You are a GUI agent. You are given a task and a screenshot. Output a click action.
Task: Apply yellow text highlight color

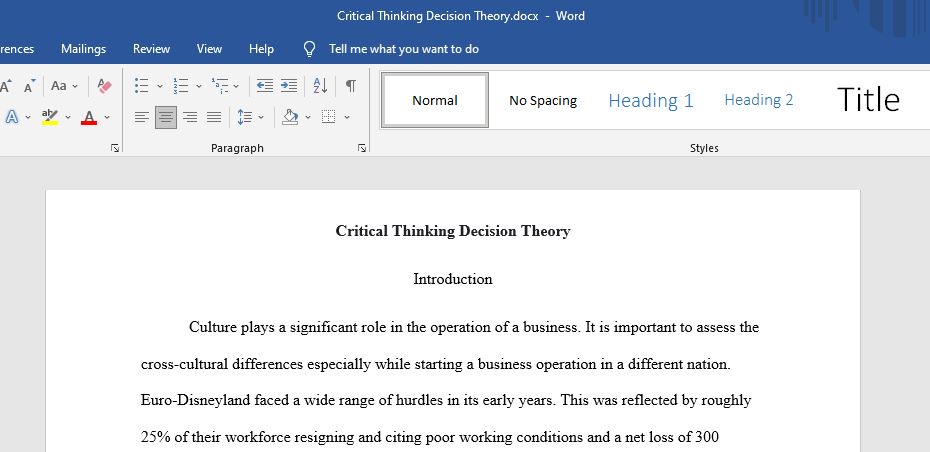tap(50, 117)
